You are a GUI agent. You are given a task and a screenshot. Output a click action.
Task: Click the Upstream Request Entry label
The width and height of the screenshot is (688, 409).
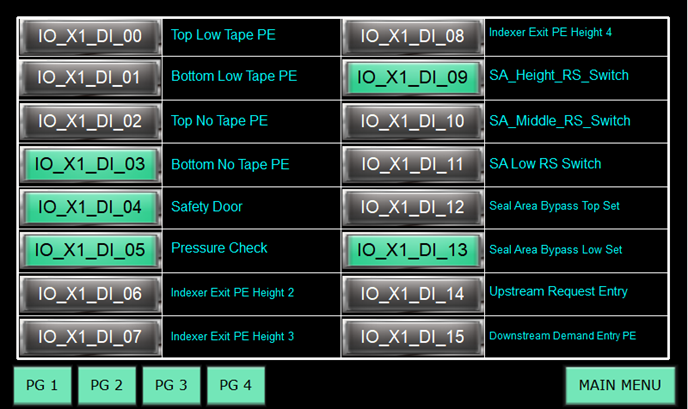tap(558, 291)
